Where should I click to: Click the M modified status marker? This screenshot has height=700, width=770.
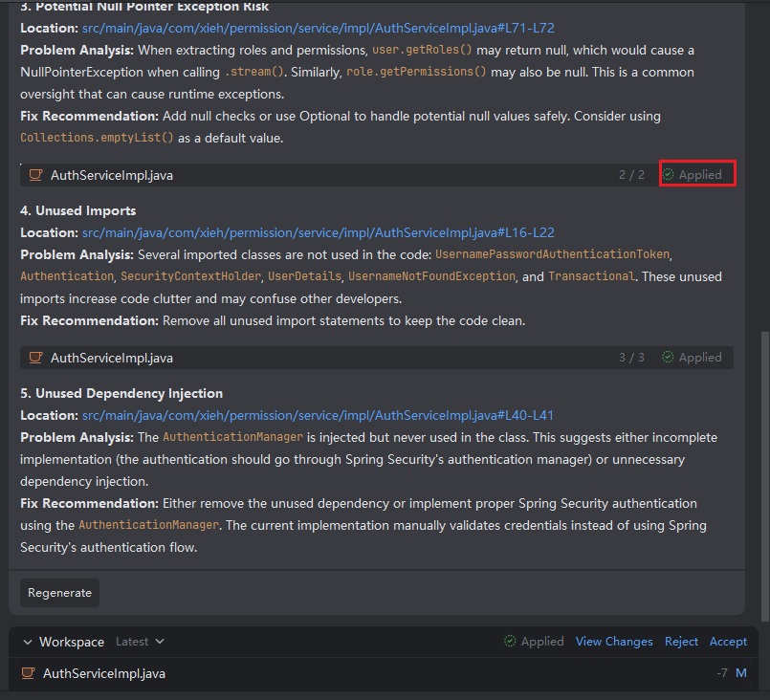coord(740,673)
